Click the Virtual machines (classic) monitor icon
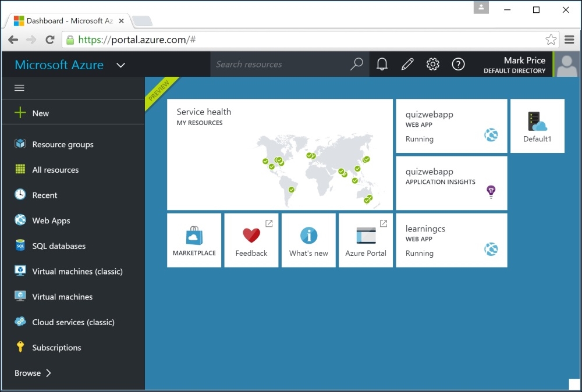 [20, 270]
